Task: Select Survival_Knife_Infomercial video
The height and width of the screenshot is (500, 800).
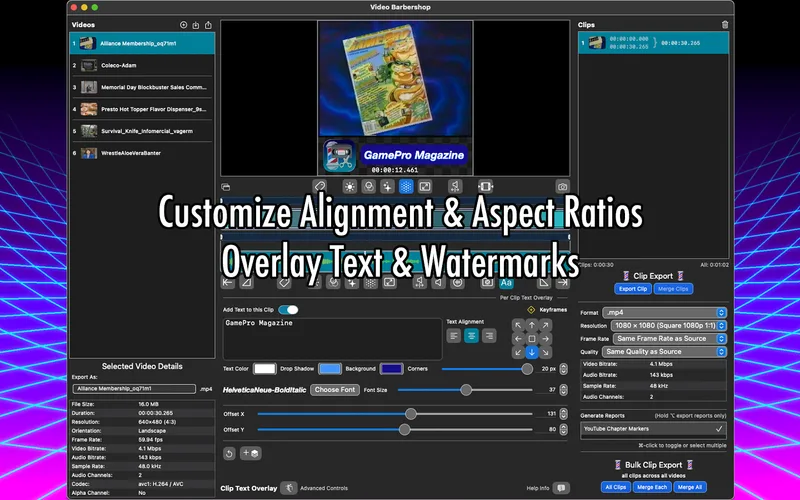Action: click(142, 131)
